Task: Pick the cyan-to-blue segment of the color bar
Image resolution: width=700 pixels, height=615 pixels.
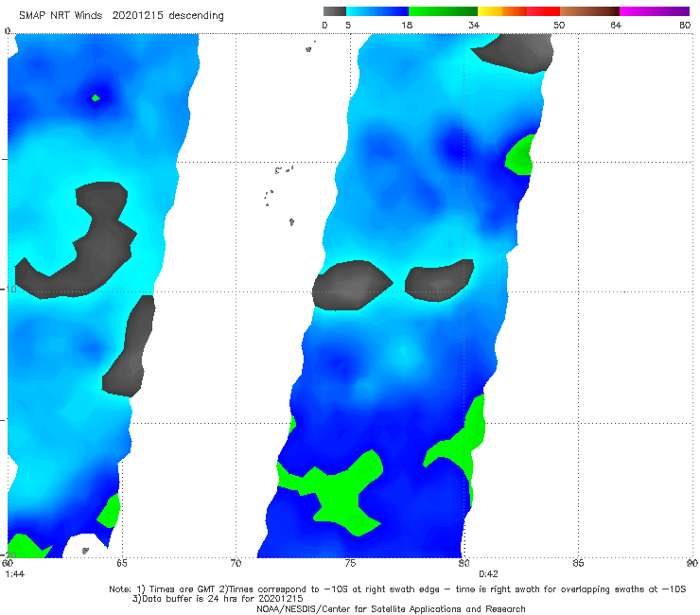Action: point(377,11)
